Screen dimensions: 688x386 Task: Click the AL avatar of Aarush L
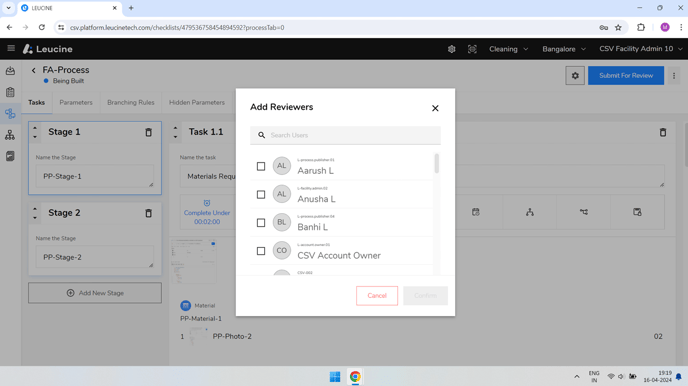tap(282, 166)
